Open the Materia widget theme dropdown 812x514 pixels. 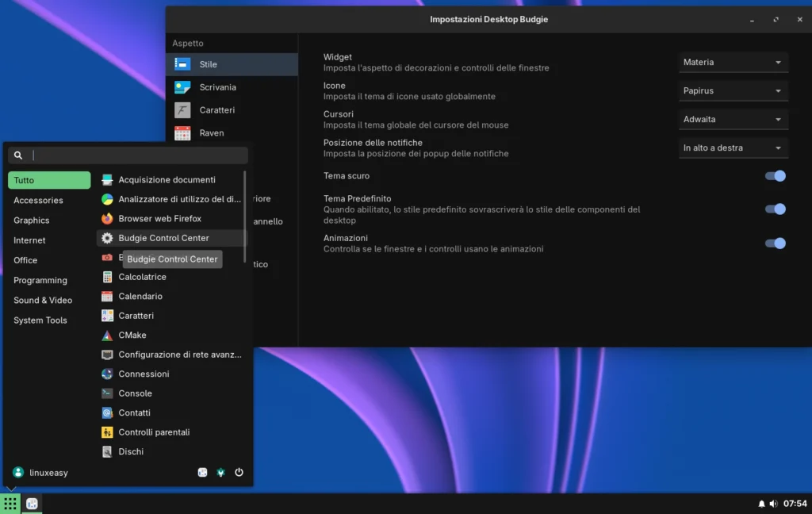pos(733,62)
